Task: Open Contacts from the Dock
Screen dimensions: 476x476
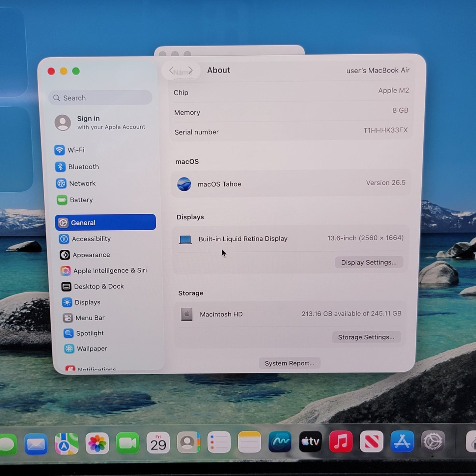Action: coord(188,442)
